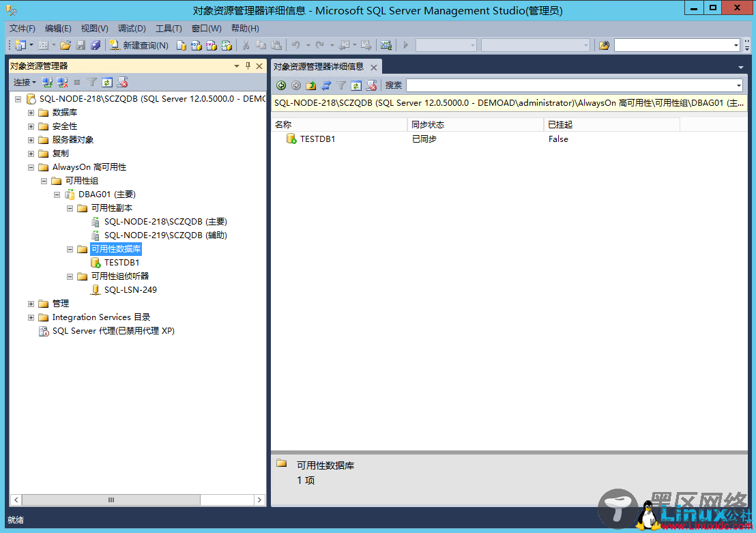Expand the 服务器对象 tree node
The height and width of the screenshot is (533, 756).
coord(31,140)
